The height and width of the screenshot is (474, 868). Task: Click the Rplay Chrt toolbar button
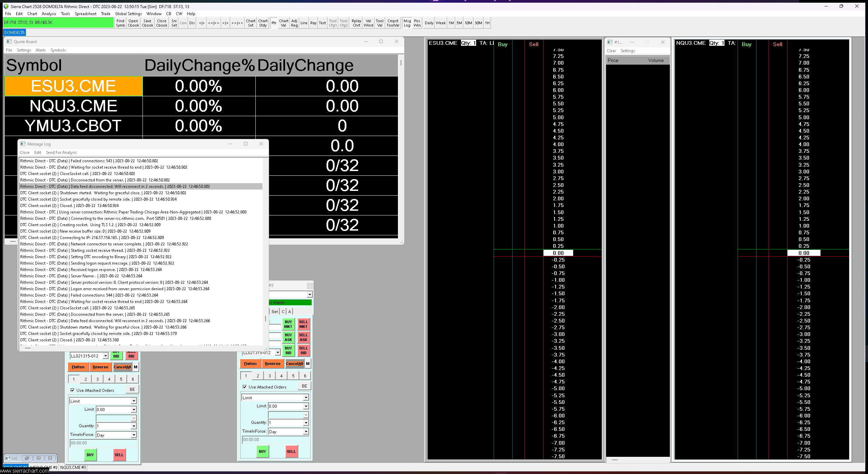coord(356,23)
